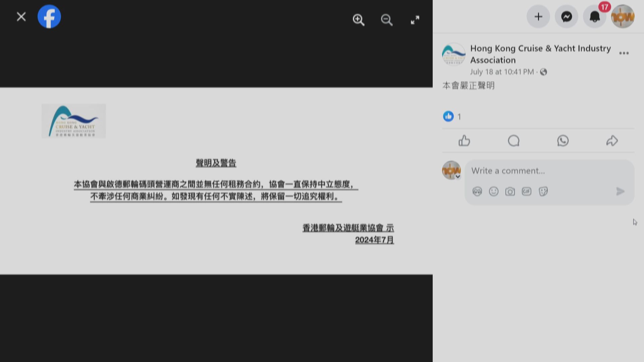The width and height of the screenshot is (644, 362).
Task: Show the public audience globe icon
Action: 543,72
